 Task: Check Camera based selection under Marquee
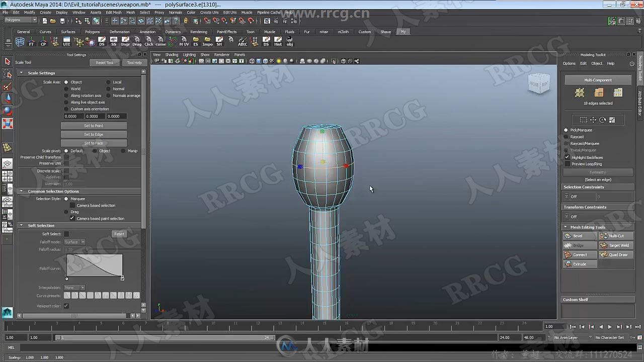point(72,205)
